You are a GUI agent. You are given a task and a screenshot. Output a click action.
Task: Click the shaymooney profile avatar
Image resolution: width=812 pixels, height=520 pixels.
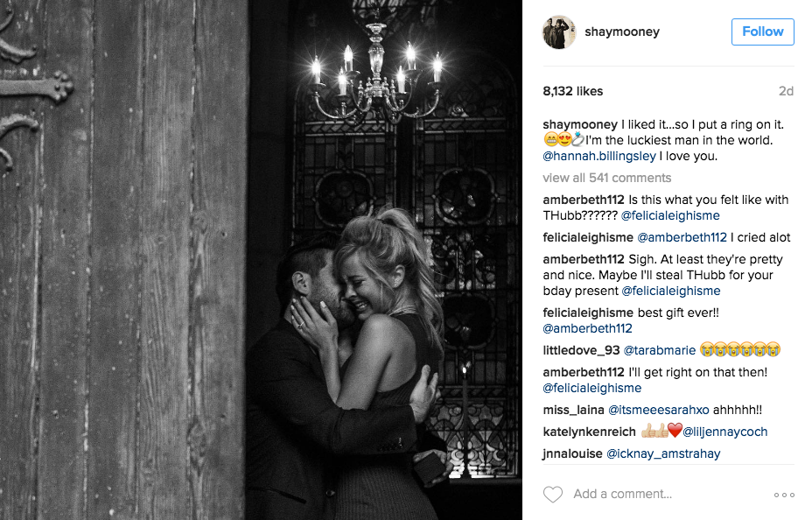pyautogui.click(x=559, y=32)
